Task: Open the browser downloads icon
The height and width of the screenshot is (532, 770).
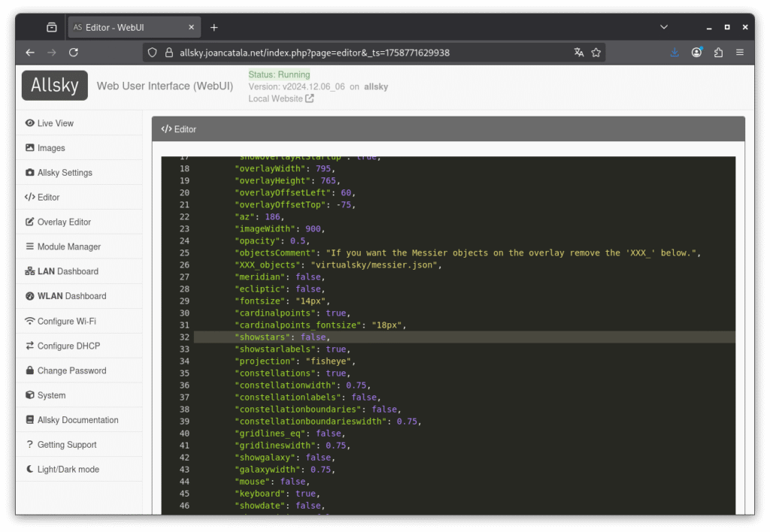Action: 675,53
